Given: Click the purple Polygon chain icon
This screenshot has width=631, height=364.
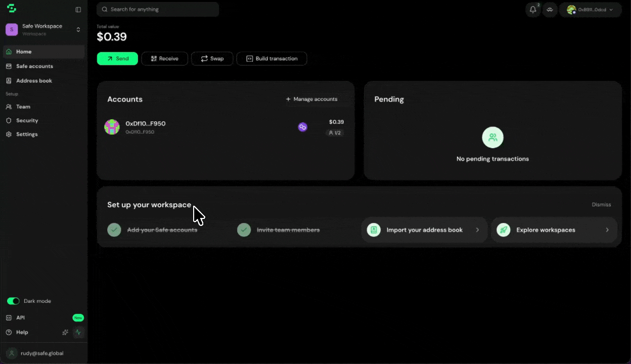Looking at the screenshot, I should pyautogui.click(x=302, y=127).
